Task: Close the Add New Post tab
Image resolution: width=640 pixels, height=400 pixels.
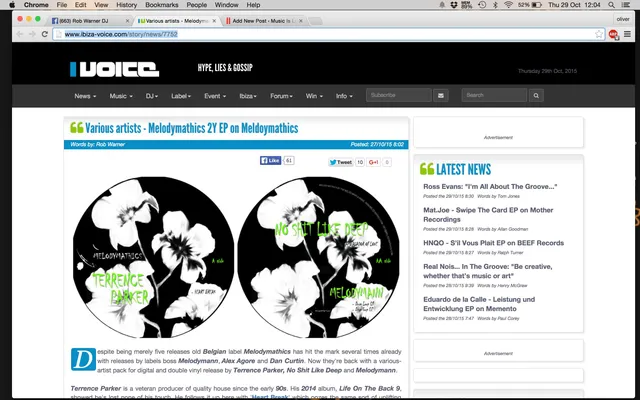Action: [x=301, y=21]
